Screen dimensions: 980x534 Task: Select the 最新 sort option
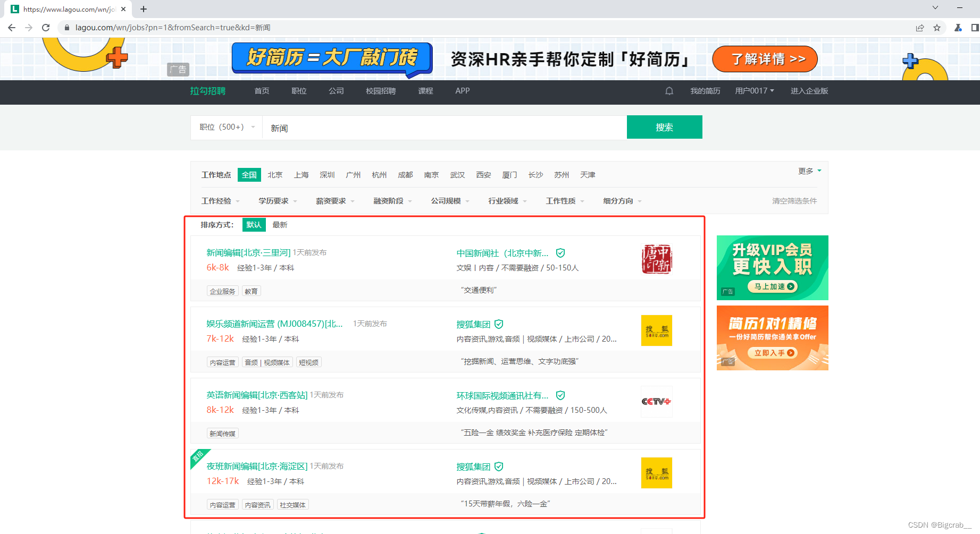(280, 224)
